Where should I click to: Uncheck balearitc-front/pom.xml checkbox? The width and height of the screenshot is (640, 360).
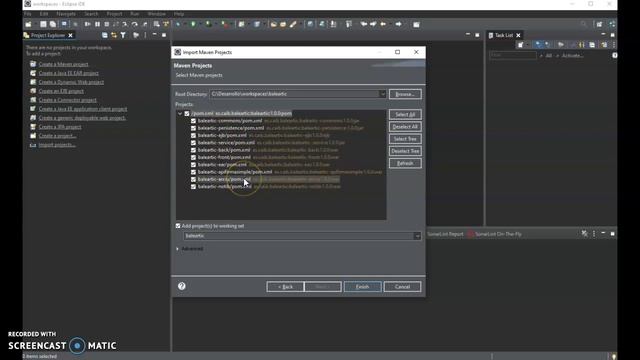193,158
